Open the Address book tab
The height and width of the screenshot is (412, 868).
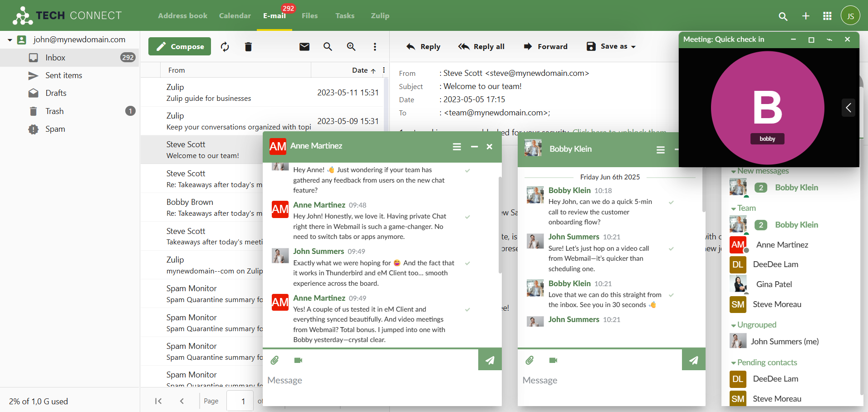click(182, 15)
